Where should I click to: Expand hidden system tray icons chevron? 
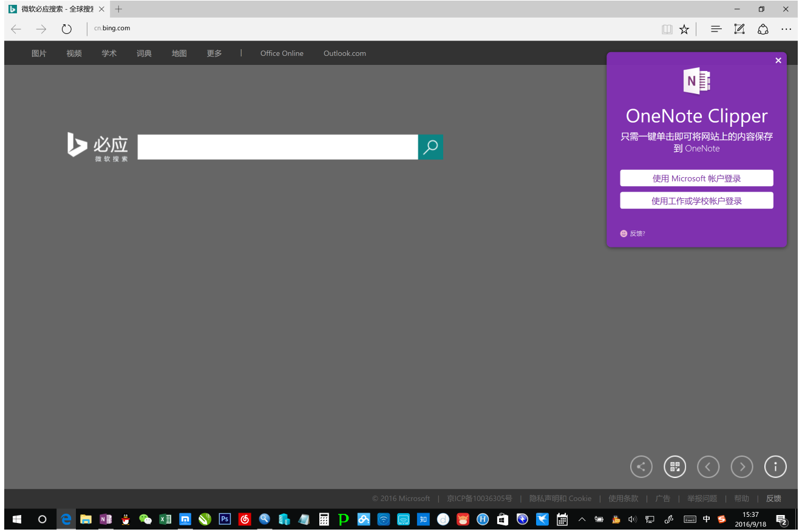[x=582, y=519]
